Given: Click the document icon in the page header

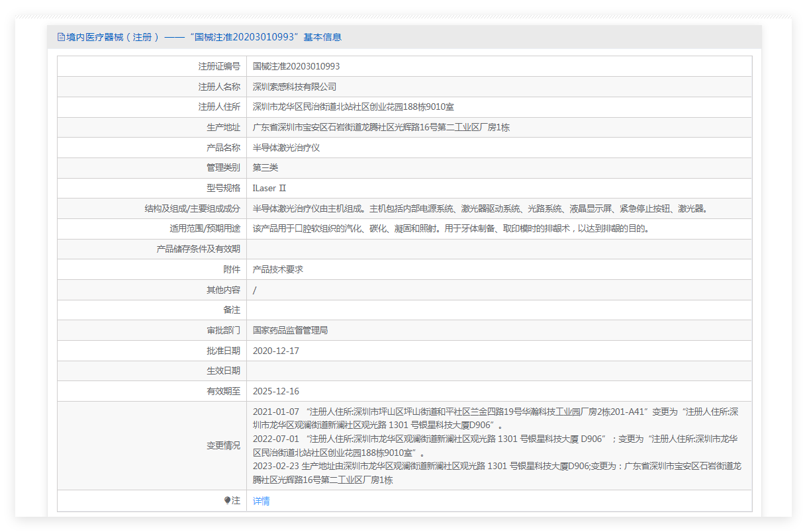Looking at the screenshot, I should point(61,37).
